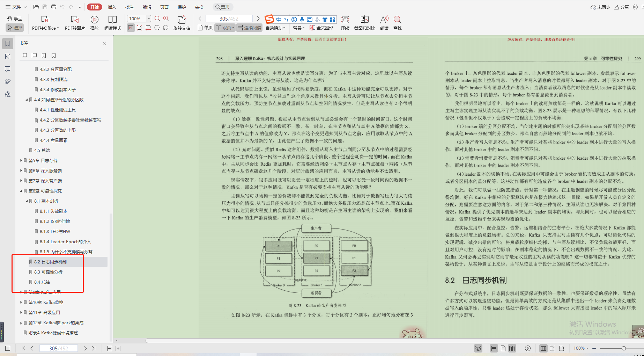Click collapse all bookmarks icon
The image size is (644, 356).
point(34,56)
